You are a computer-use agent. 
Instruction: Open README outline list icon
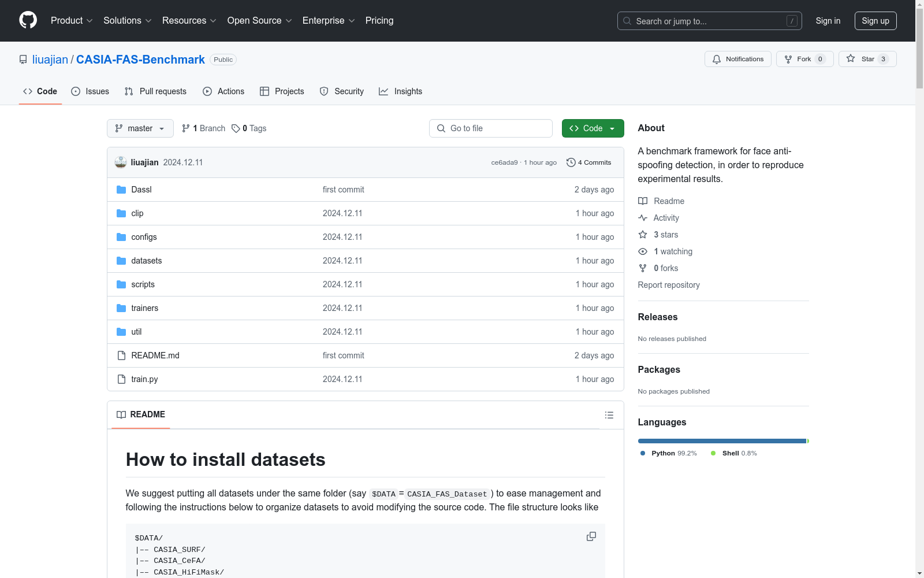pos(609,415)
